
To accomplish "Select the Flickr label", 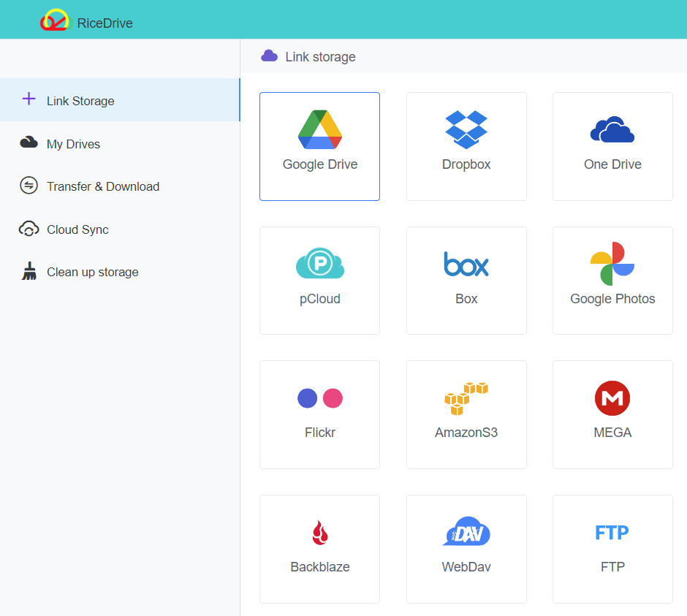I will (x=320, y=433).
